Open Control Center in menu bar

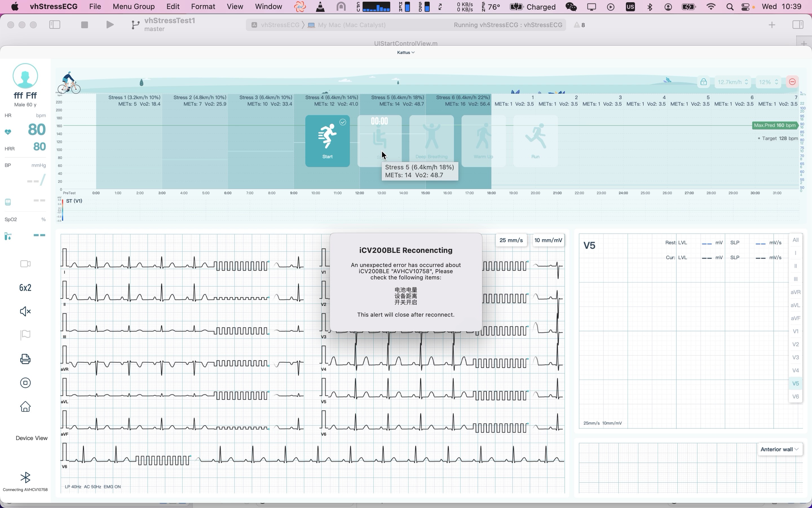(x=745, y=7)
